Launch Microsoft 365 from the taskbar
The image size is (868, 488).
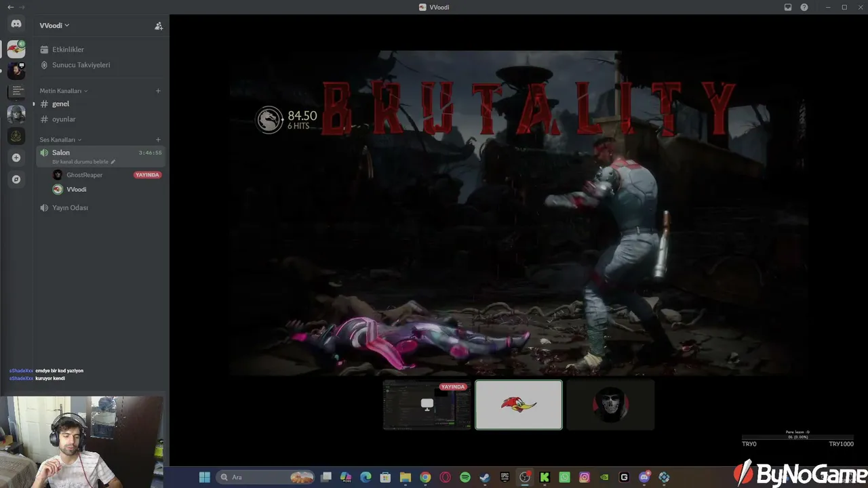(346, 477)
